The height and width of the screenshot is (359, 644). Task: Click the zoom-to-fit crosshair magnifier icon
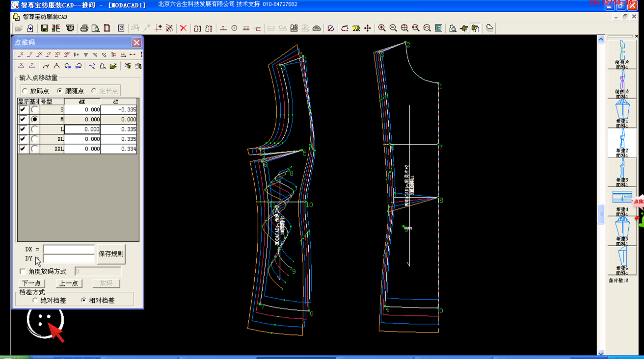click(404, 28)
